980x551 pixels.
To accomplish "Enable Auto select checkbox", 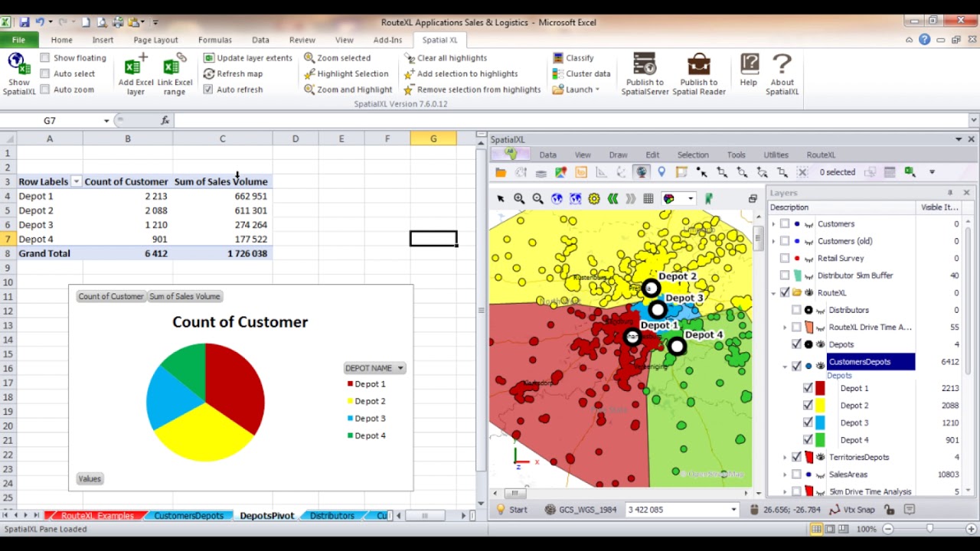I will (x=45, y=73).
